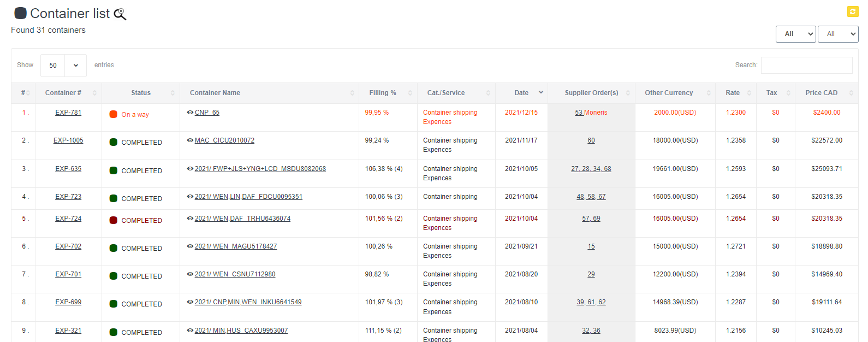Open supplier order 60 link
Image resolution: width=868 pixels, height=342 pixels.
[x=591, y=140]
